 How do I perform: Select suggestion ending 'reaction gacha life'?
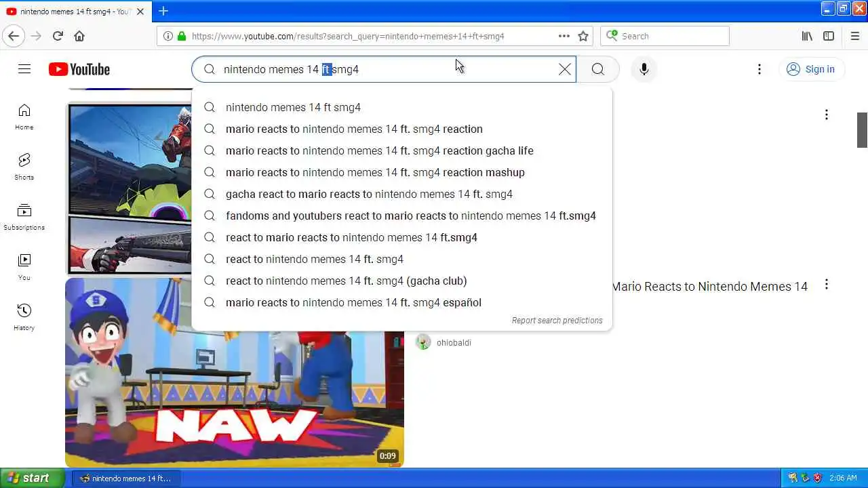coord(402,150)
